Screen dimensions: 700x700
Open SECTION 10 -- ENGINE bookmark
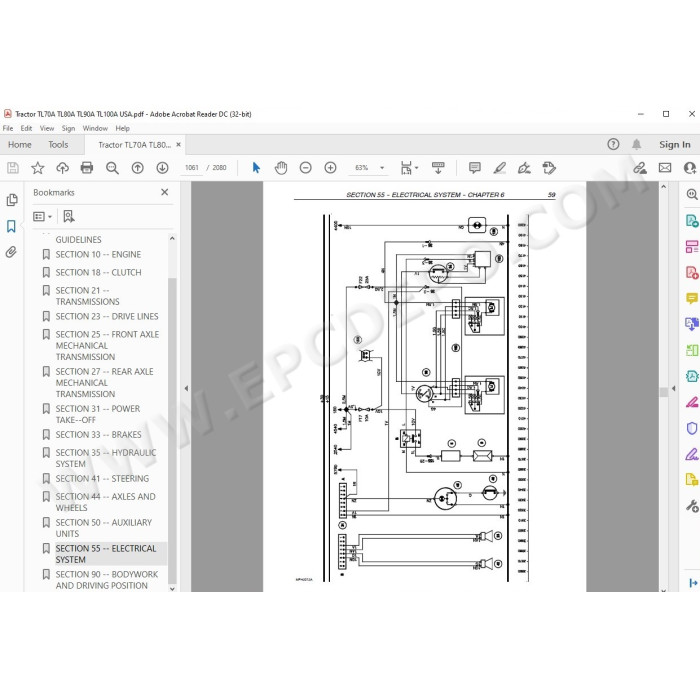pyautogui.click(x=98, y=254)
